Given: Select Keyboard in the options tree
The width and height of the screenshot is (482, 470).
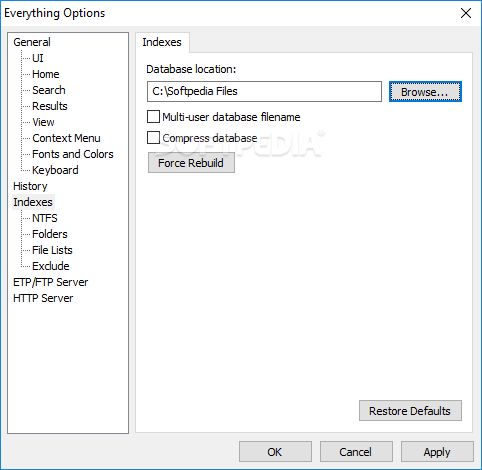Looking at the screenshot, I should pyautogui.click(x=55, y=170).
